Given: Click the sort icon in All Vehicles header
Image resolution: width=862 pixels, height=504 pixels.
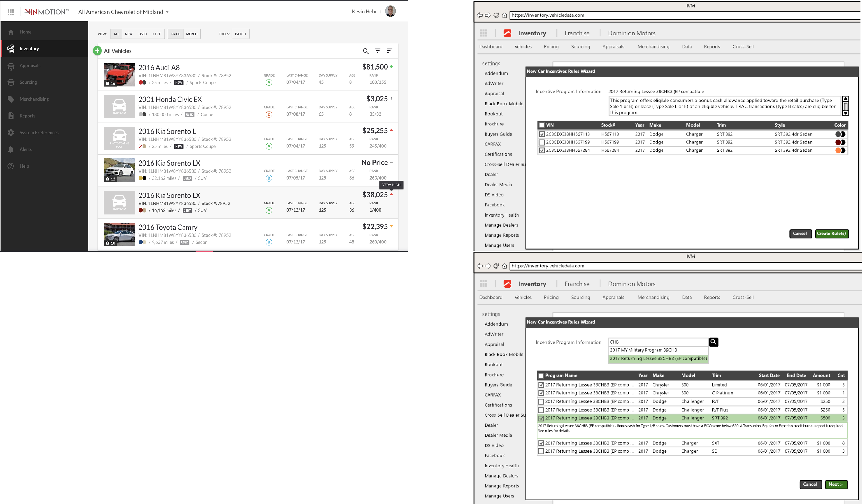Looking at the screenshot, I should click(389, 51).
